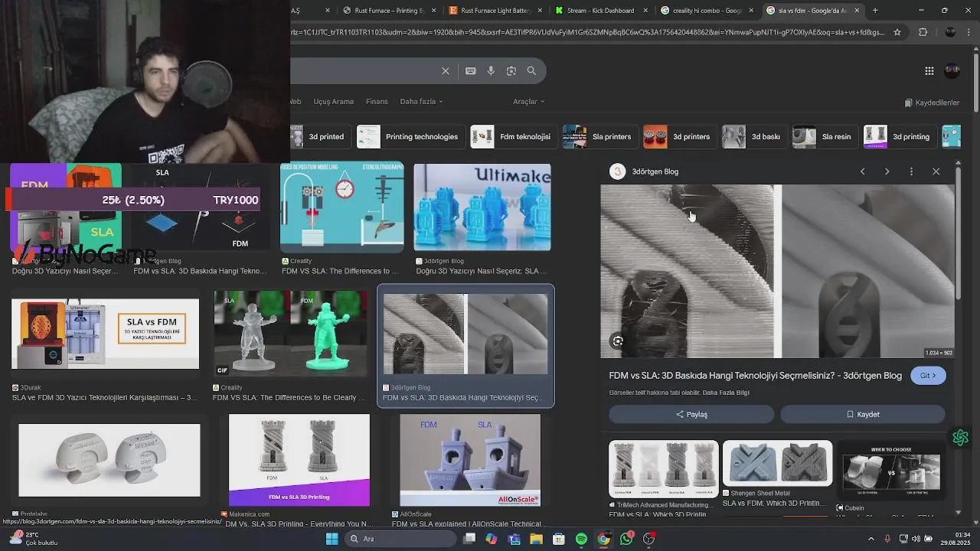The width and height of the screenshot is (980, 551).
Task: Open the 3Durak 'SLA vs FDM' thumbnail
Action: (x=105, y=334)
